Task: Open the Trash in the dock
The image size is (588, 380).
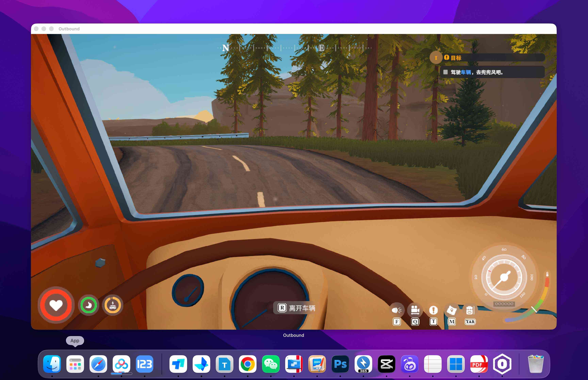Action: click(x=535, y=364)
